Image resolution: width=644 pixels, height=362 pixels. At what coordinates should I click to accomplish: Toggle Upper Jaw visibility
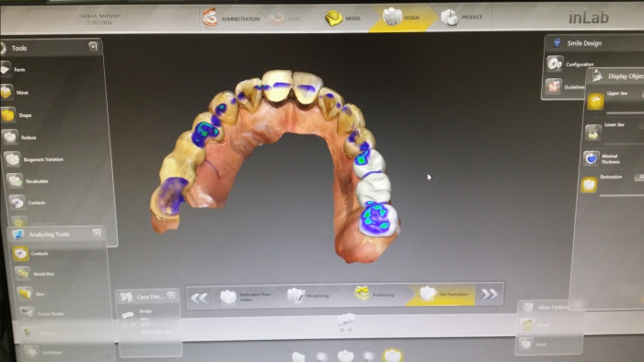[594, 101]
